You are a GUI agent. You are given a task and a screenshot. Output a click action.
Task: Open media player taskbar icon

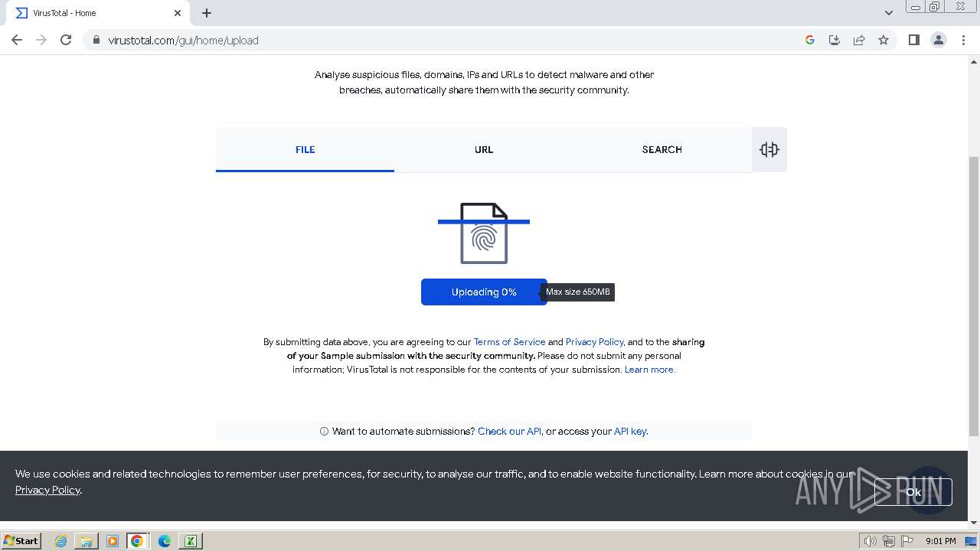(113, 541)
